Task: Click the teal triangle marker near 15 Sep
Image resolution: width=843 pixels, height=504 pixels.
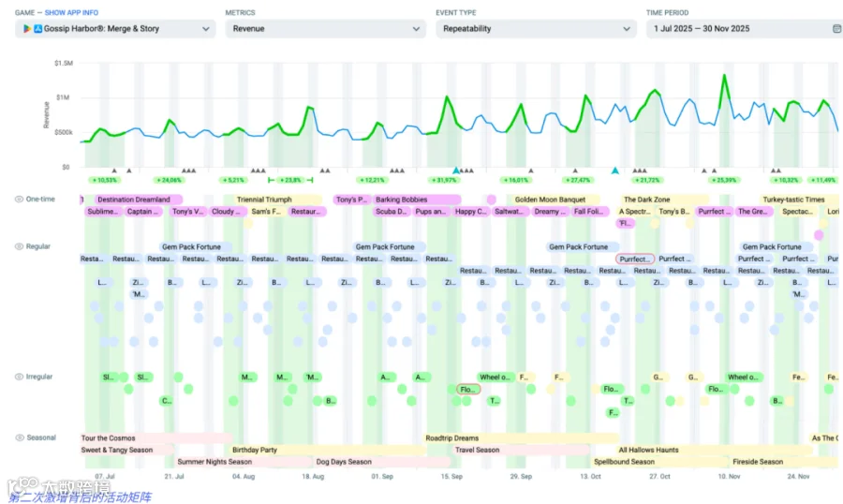Action: tap(456, 170)
